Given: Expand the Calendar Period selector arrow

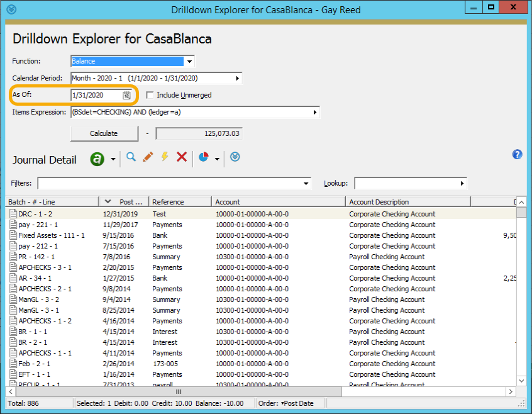Looking at the screenshot, I should click(237, 79).
